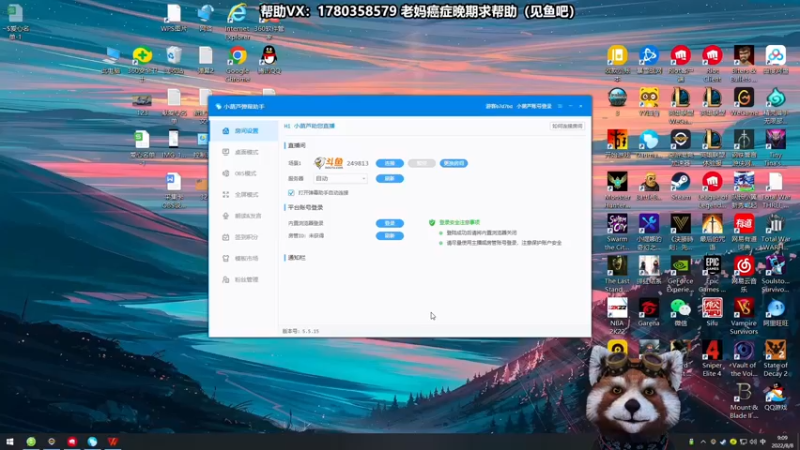The height and width of the screenshot is (450, 800).
Task: Open the Vampire Survivors desktop icon
Action: (x=743, y=316)
